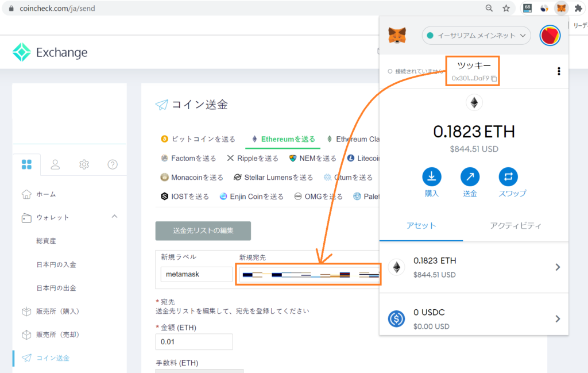Click the 新規ラベル field containing metamask
Image resolution: width=588 pixels, height=373 pixels.
[x=196, y=274]
